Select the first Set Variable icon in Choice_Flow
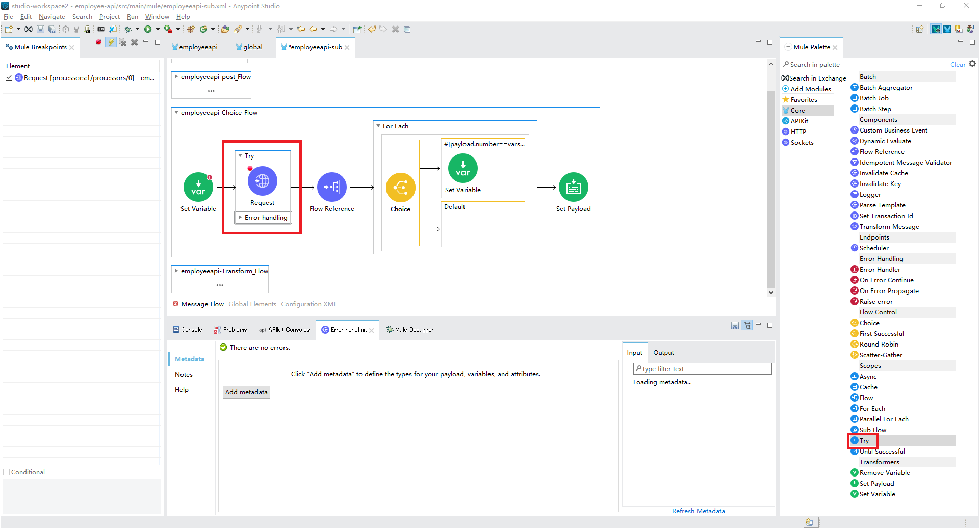Viewport: 980px width, 529px height. [x=198, y=187]
